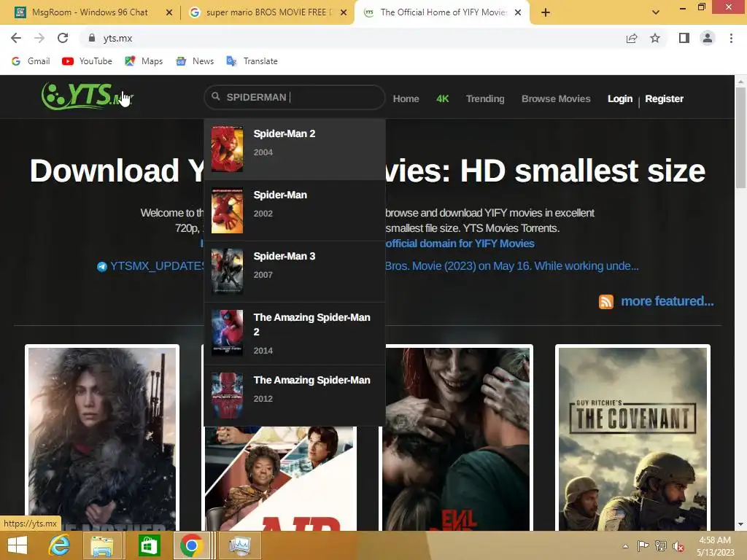The height and width of the screenshot is (560, 747).
Task: Select Spider-Man 2 (2004) suggestion
Action: click(295, 149)
